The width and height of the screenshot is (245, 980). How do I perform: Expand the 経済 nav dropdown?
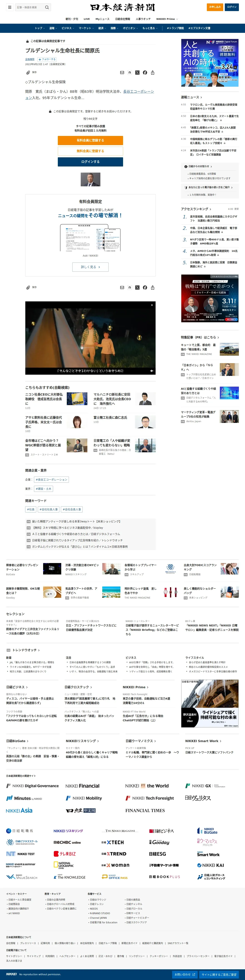(102, 28)
